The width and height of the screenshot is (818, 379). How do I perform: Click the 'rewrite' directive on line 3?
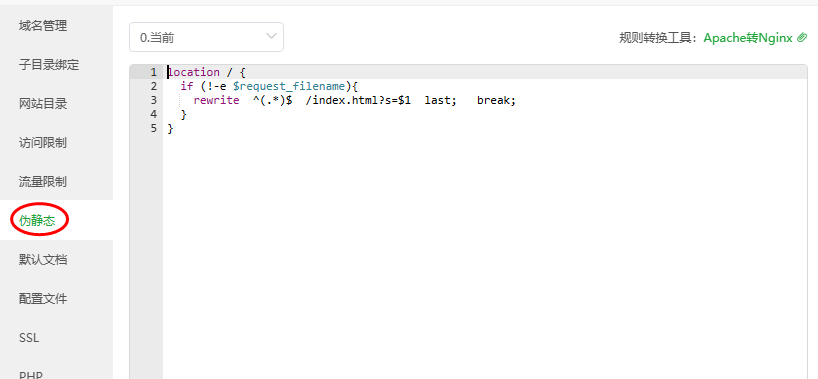click(x=216, y=100)
